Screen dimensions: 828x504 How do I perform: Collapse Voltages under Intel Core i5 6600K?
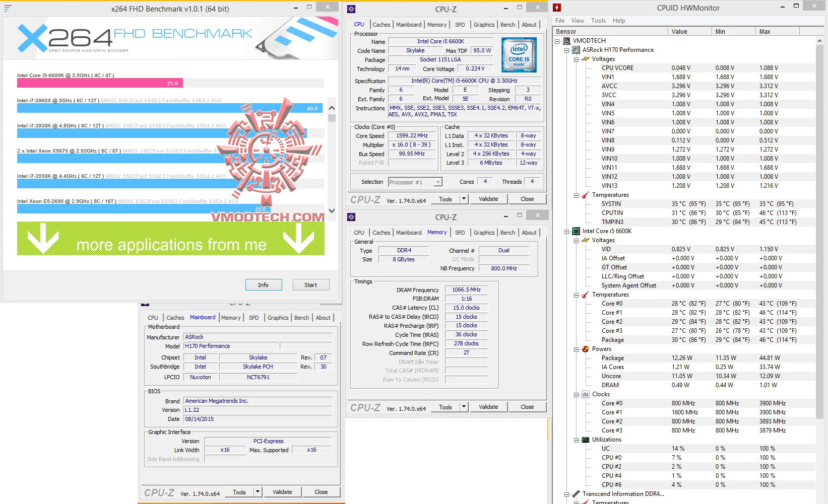coord(577,241)
